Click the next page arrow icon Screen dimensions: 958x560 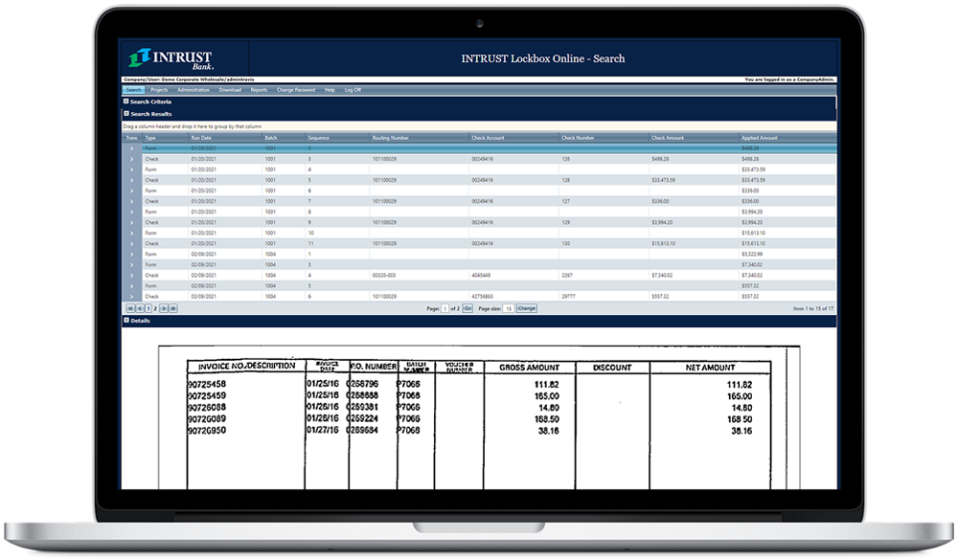click(x=164, y=308)
